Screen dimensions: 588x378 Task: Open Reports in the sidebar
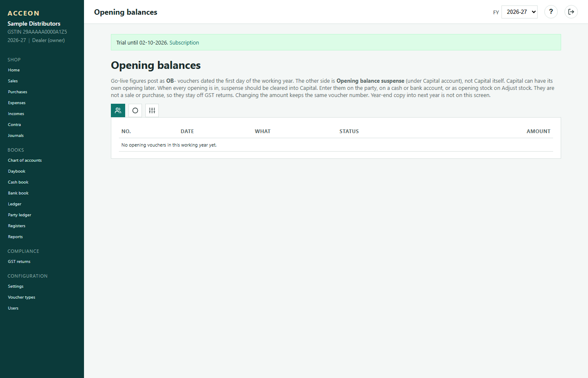(x=16, y=237)
